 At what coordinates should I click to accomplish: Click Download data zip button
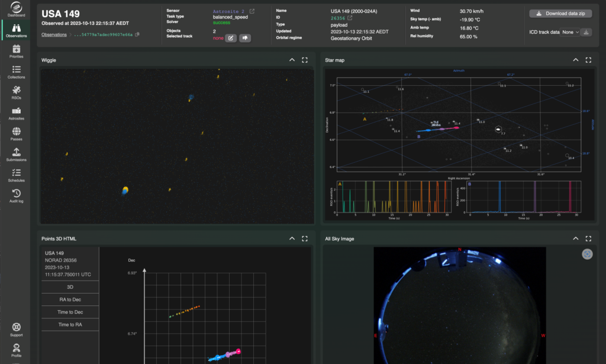(x=560, y=14)
